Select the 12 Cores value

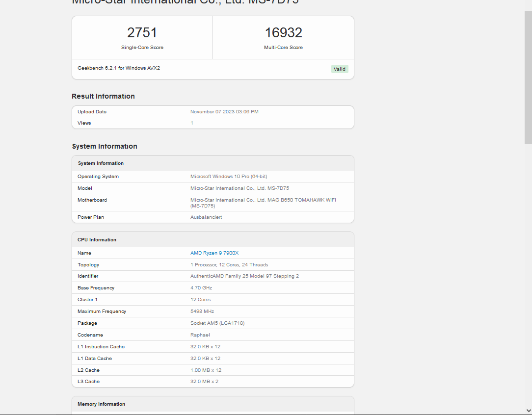(201, 300)
